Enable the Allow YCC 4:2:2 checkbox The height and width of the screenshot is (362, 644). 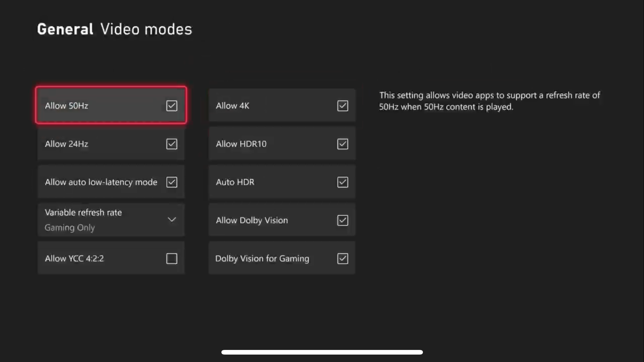tap(172, 258)
